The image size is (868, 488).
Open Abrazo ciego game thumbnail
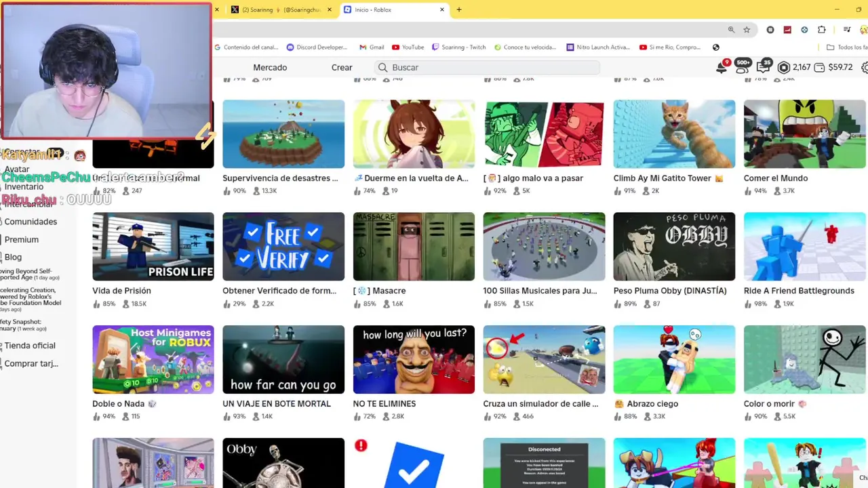[x=674, y=359]
